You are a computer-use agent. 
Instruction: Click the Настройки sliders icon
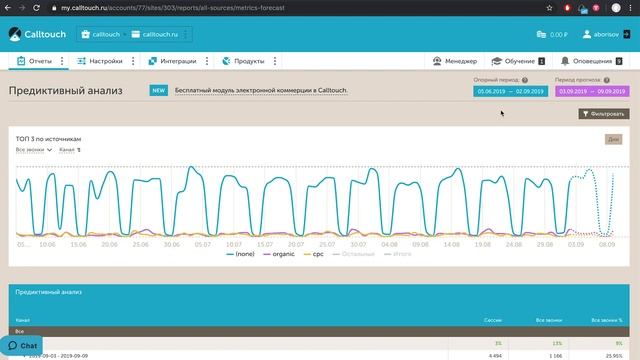(x=82, y=61)
